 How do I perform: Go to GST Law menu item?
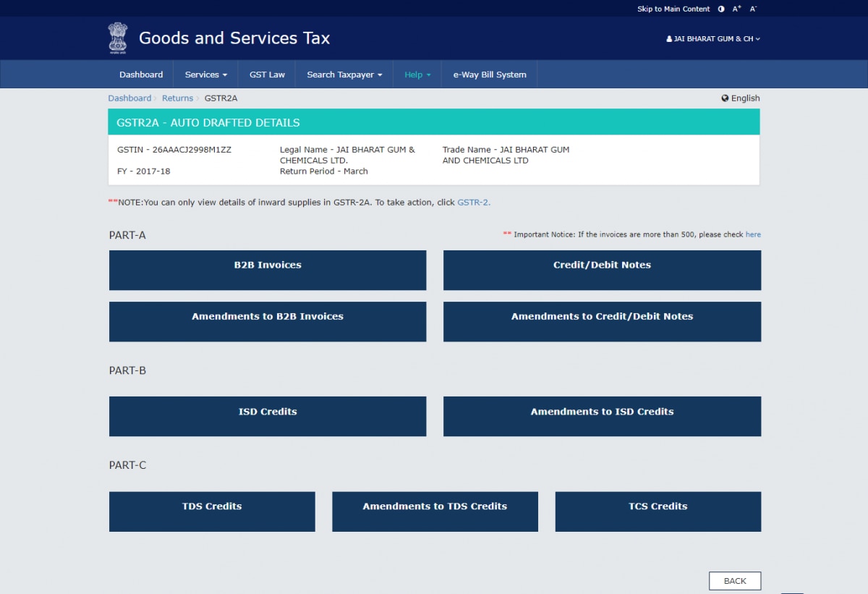coord(267,75)
